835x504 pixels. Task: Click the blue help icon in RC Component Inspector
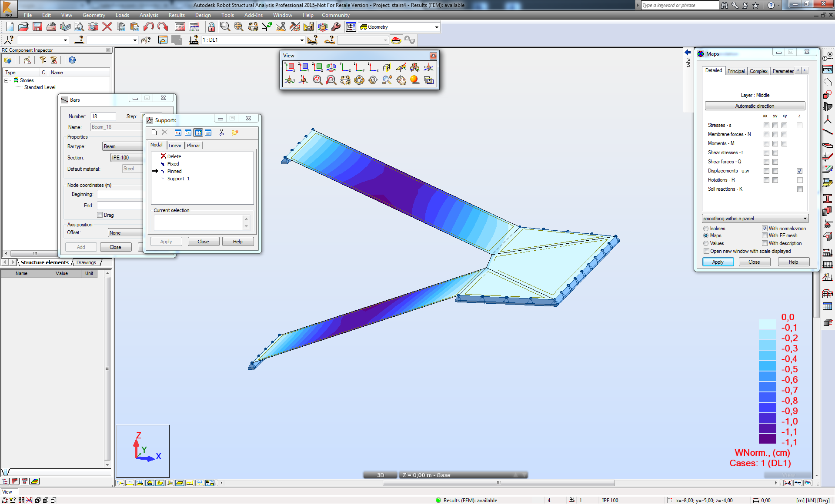[x=72, y=60]
